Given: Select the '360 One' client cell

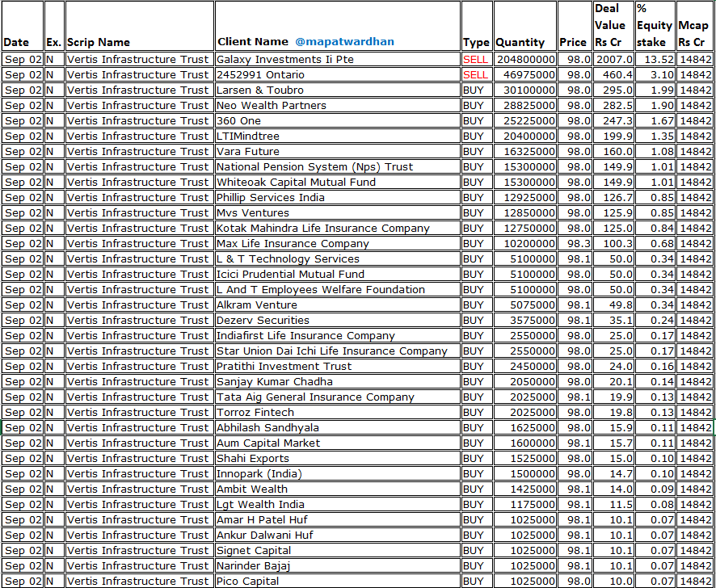Looking at the screenshot, I should (x=338, y=121).
